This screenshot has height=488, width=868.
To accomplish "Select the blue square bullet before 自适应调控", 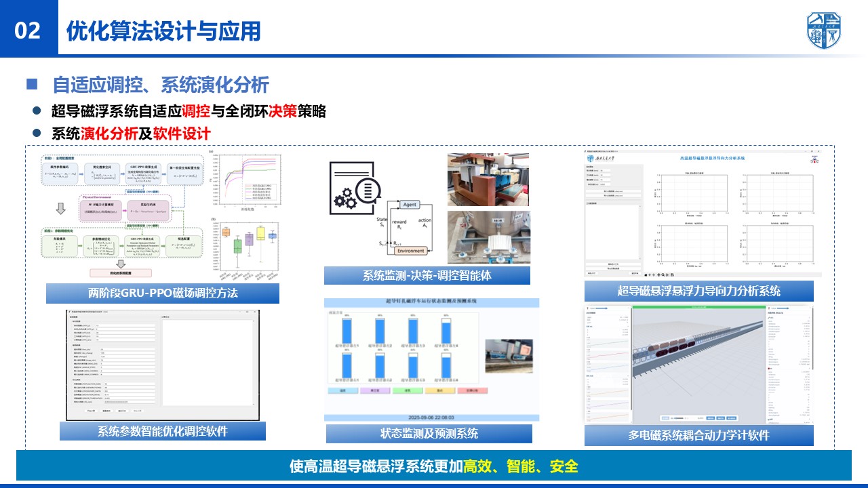I will (x=31, y=85).
